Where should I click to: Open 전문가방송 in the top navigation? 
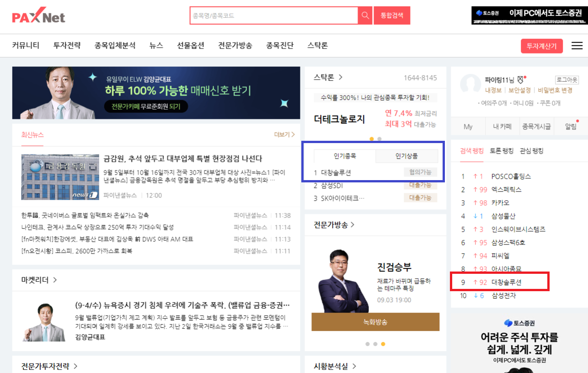pos(235,46)
